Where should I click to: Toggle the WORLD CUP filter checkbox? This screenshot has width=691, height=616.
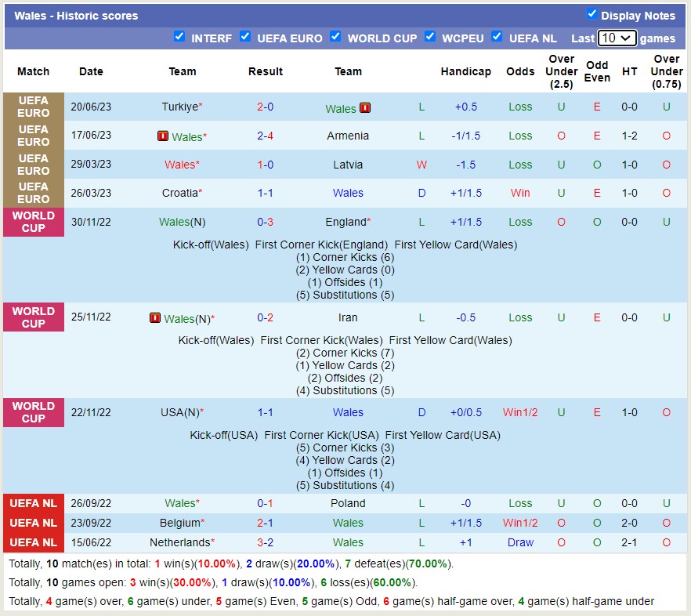click(335, 37)
